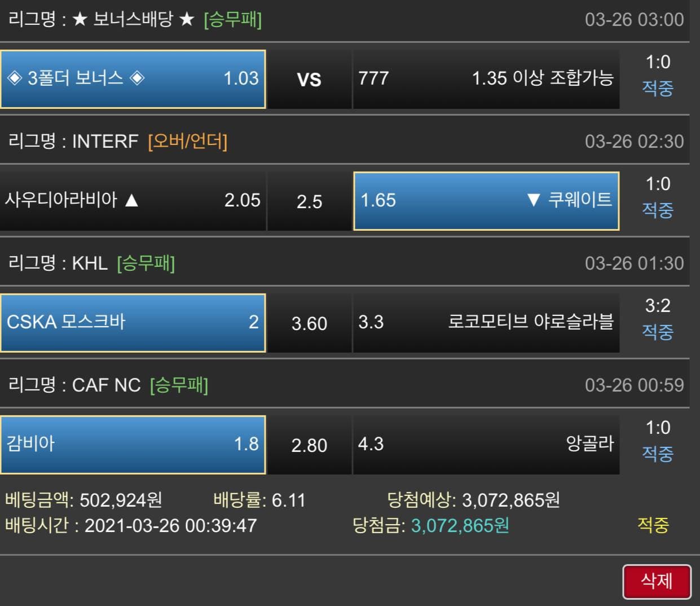Select the 감비아 1.8 odds cell

click(x=133, y=445)
